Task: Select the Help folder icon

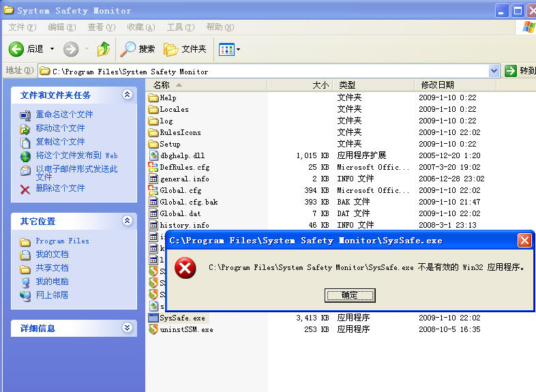Action: pos(153,97)
